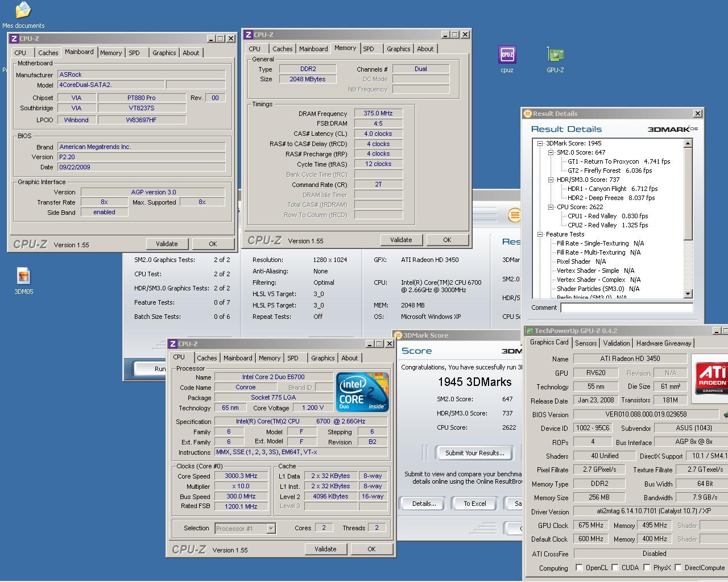
Task: Click the Driver Version field in GPU-Z
Action: (x=651, y=511)
